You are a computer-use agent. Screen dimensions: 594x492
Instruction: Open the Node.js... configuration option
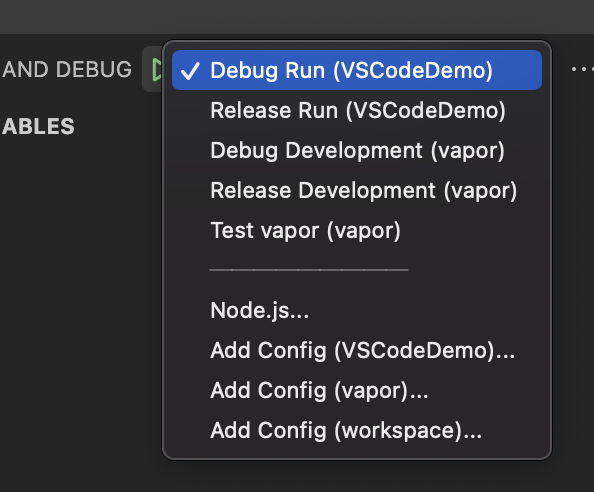(357, 310)
